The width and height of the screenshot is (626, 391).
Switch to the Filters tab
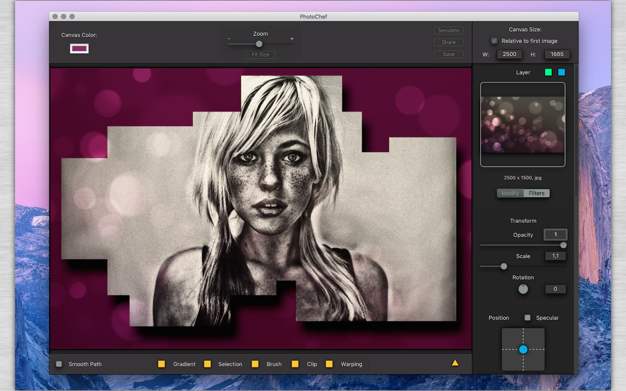[x=537, y=193]
